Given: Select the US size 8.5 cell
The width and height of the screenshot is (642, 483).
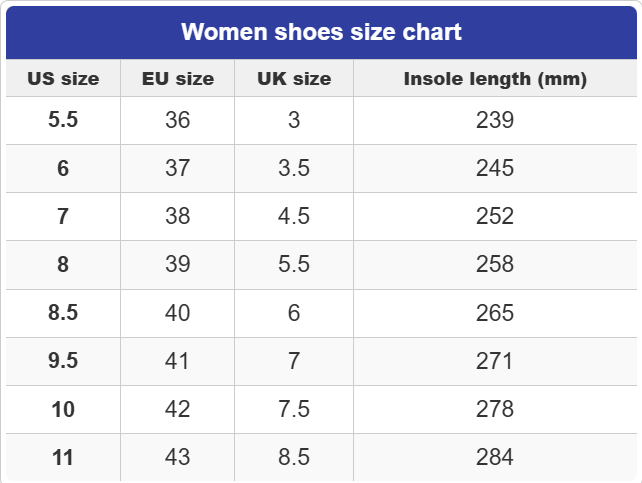Looking at the screenshot, I should click(x=63, y=313).
